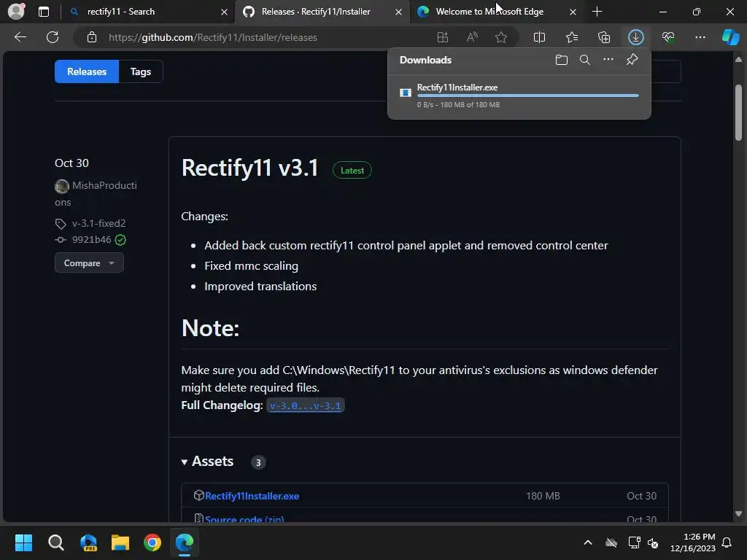Open Edge Settings and more menu
The image size is (747, 560).
point(700,37)
